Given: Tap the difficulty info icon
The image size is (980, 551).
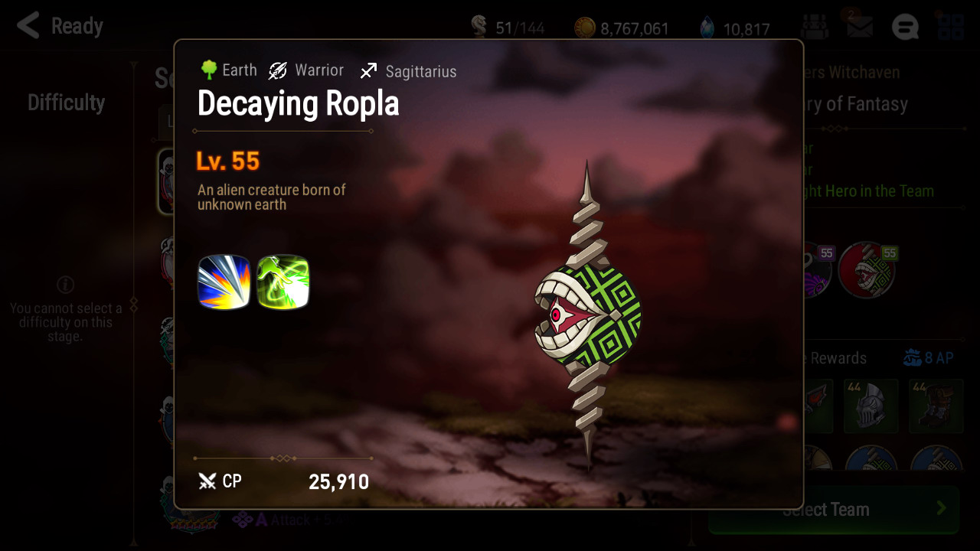Looking at the screenshot, I should 65,285.
